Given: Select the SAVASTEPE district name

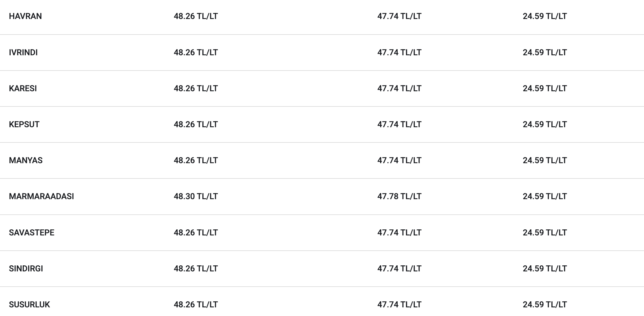Looking at the screenshot, I should (x=32, y=233).
